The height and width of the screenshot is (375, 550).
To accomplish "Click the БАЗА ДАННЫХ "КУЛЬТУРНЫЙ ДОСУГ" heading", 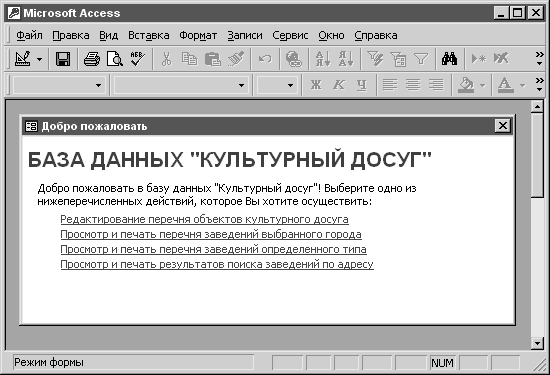I will tap(229, 160).
